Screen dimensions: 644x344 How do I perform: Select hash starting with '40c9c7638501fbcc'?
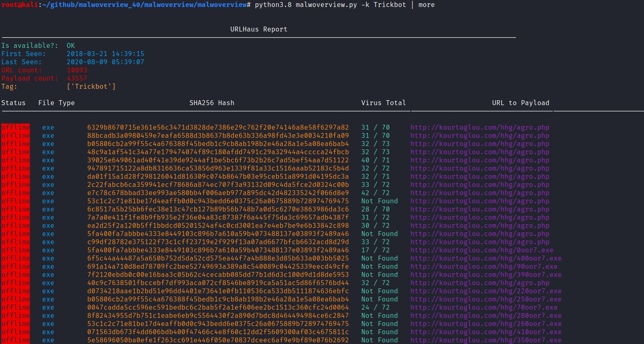point(218,283)
